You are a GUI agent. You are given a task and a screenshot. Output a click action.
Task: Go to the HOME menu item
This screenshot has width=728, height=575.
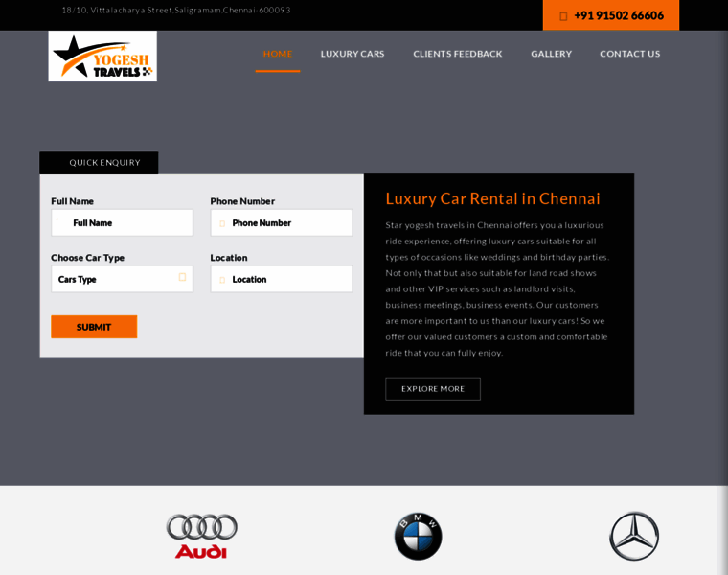coord(278,54)
